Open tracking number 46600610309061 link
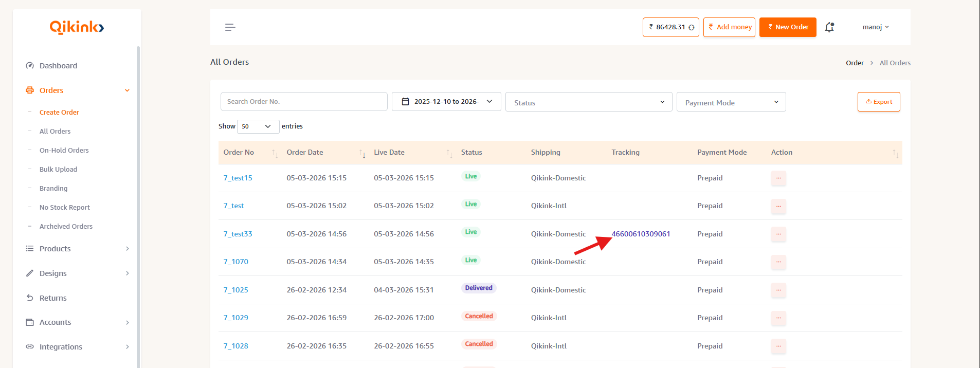Image resolution: width=980 pixels, height=368 pixels. (640, 234)
